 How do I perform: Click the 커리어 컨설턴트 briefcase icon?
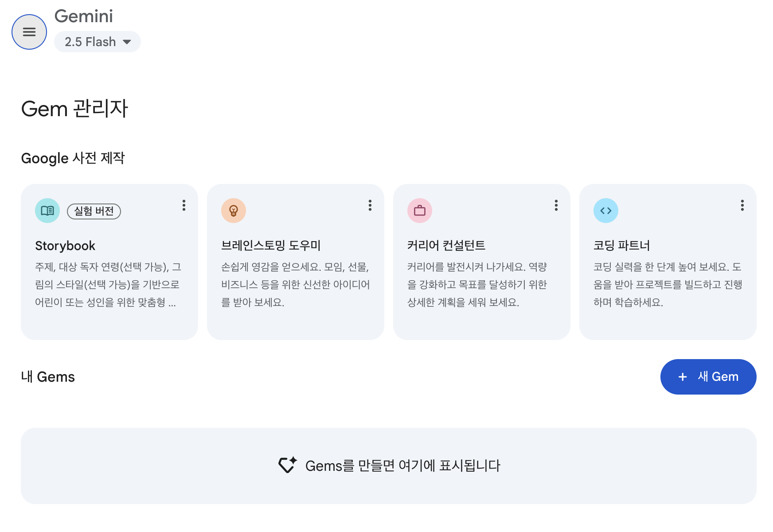[x=420, y=210]
